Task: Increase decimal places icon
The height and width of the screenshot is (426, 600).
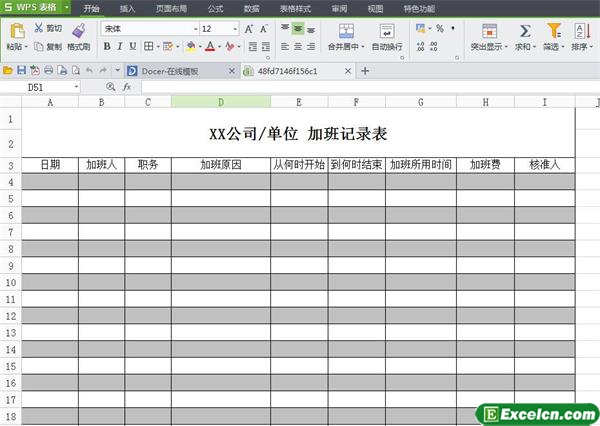Action: click(420, 47)
